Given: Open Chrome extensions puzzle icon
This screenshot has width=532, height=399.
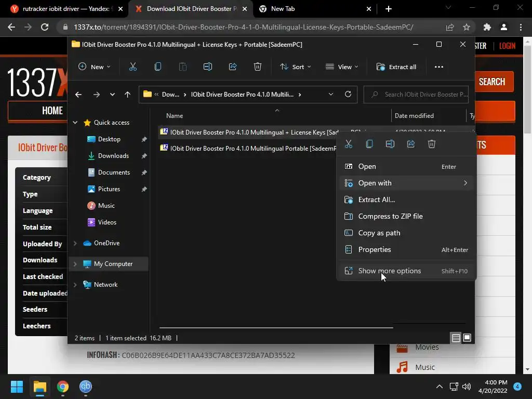Looking at the screenshot, I should pos(487,27).
